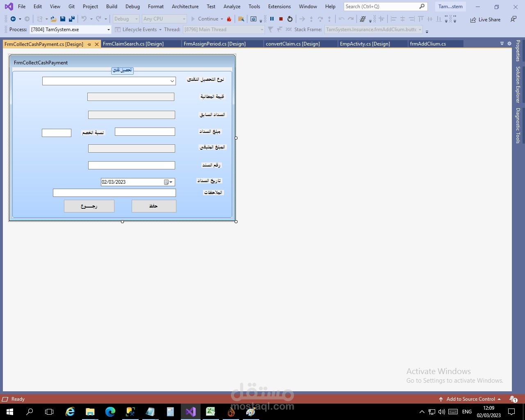The image size is (525, 420).
Task: Click the رقم السند voucher number field
Action: tap(132, 165)
